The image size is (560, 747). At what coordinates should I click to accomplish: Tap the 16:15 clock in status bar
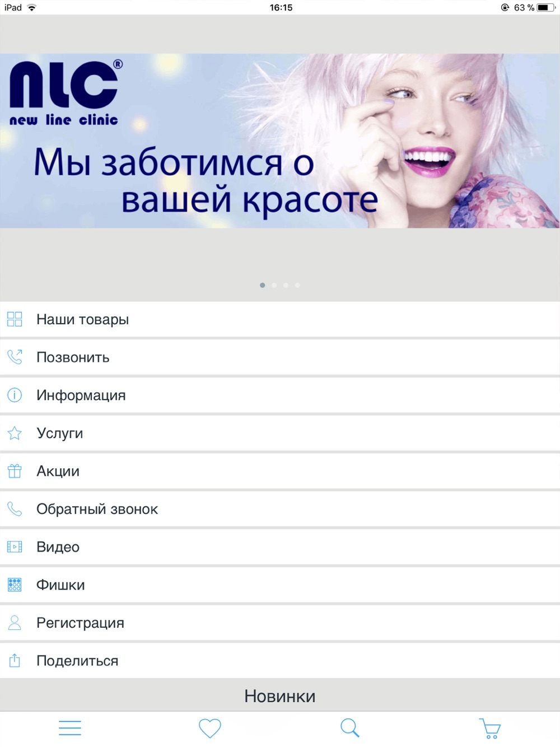click(x=281, y=7)
